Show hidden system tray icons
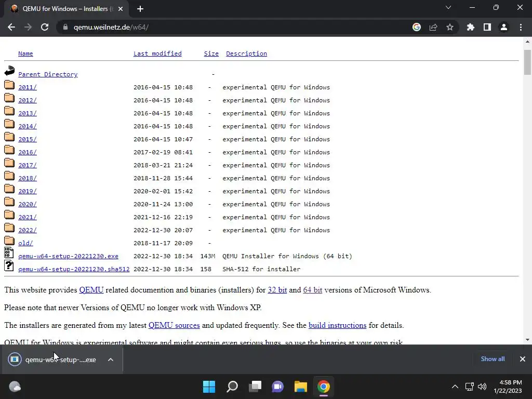Viewport: 532px width, 399px height. [x=455, y=387]
